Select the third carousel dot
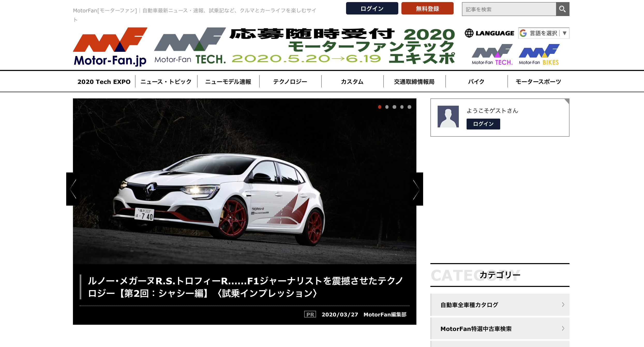Image resolution: width=644 pixels, height=347 pixels. click(x=394, y=107)
